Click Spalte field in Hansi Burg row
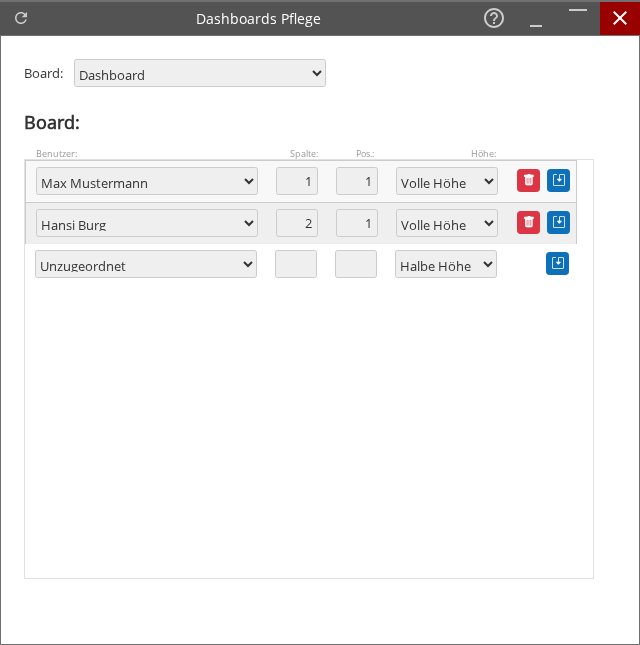 pos(297,224)
